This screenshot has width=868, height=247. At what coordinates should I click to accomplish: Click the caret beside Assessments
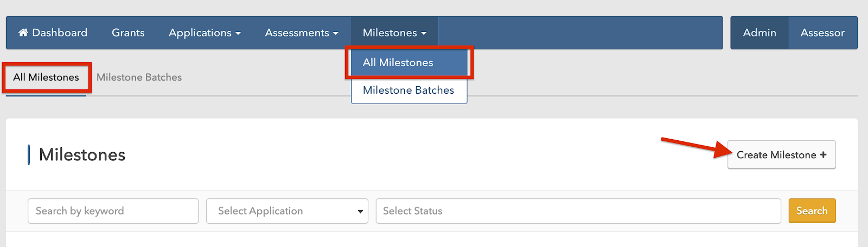tap(335, 33)
